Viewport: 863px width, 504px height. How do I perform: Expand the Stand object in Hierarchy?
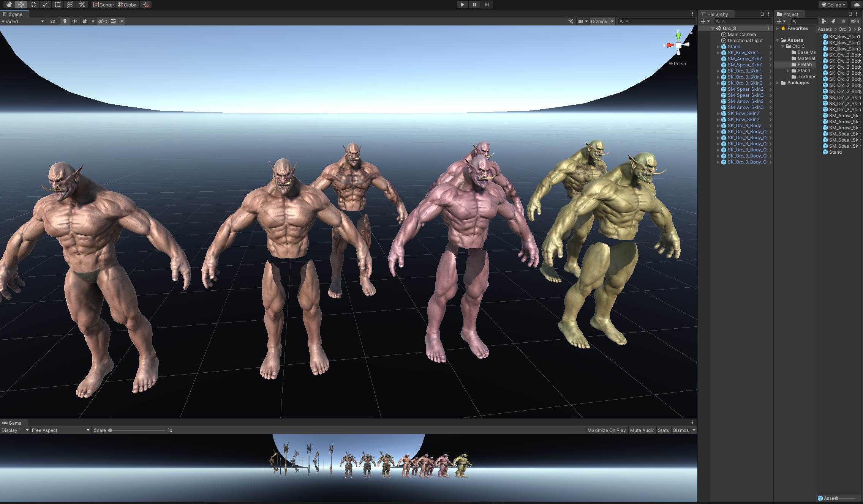[x=718, y=47]
